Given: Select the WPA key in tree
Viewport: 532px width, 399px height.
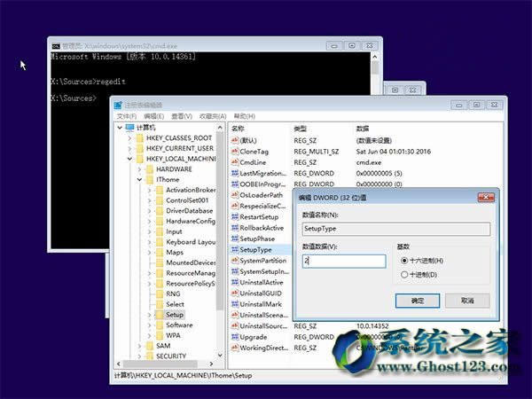Looking at the screenshot, I should pyautogui.click(x=173, y=336).
